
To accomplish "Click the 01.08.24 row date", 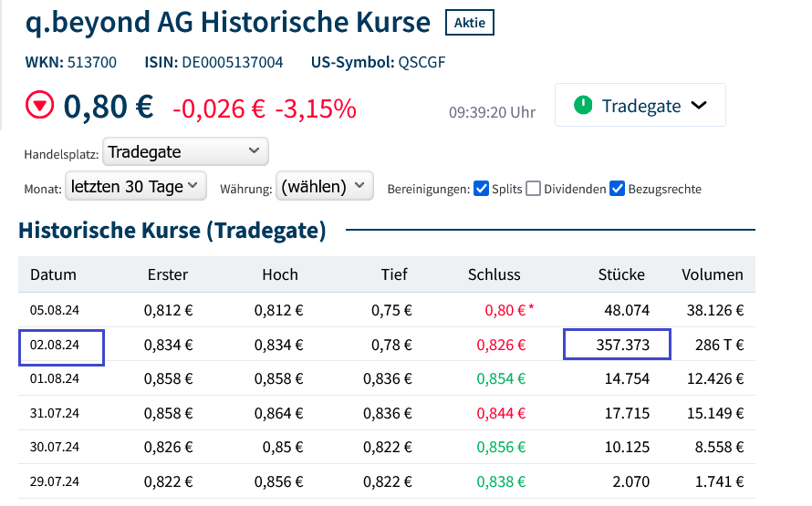I will click(x=55, y=378).
